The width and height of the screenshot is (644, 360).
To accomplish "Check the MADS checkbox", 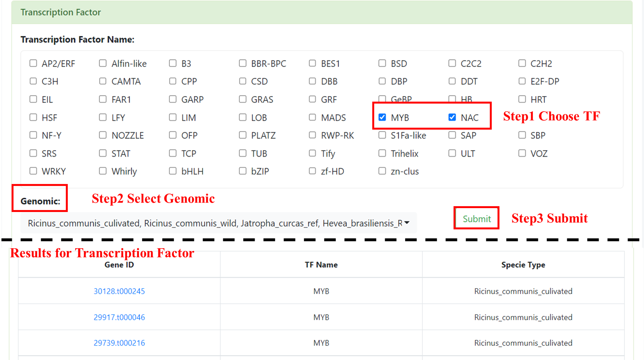I will point(312,117).
